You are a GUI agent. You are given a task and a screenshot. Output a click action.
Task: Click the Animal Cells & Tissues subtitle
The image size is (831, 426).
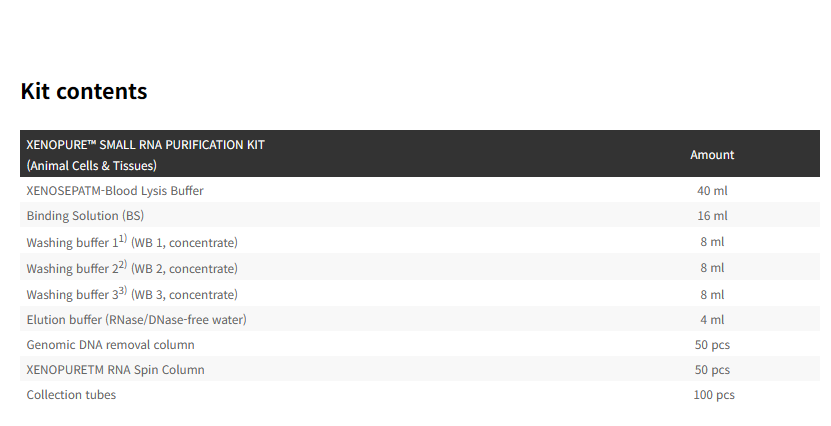(91, 166)
